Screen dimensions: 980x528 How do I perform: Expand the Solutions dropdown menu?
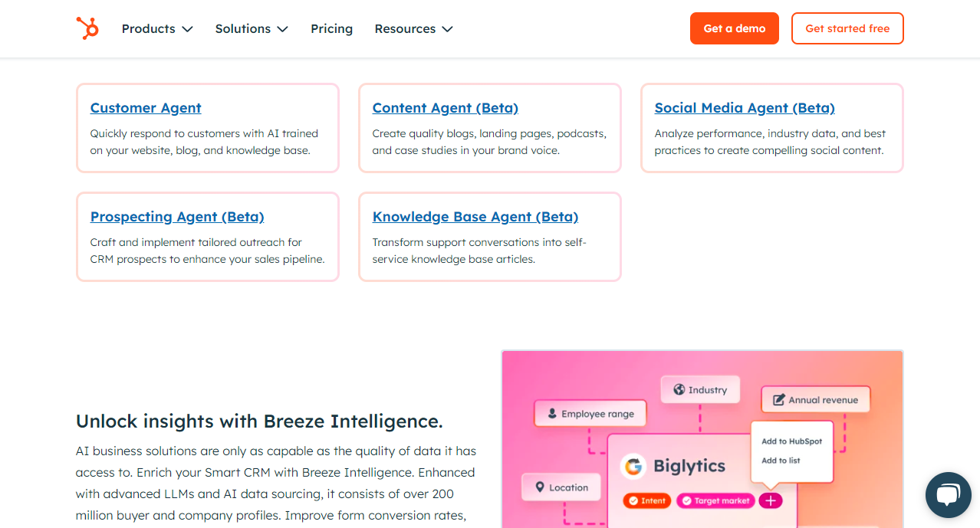pyautogui.click(x=252, y=28)
